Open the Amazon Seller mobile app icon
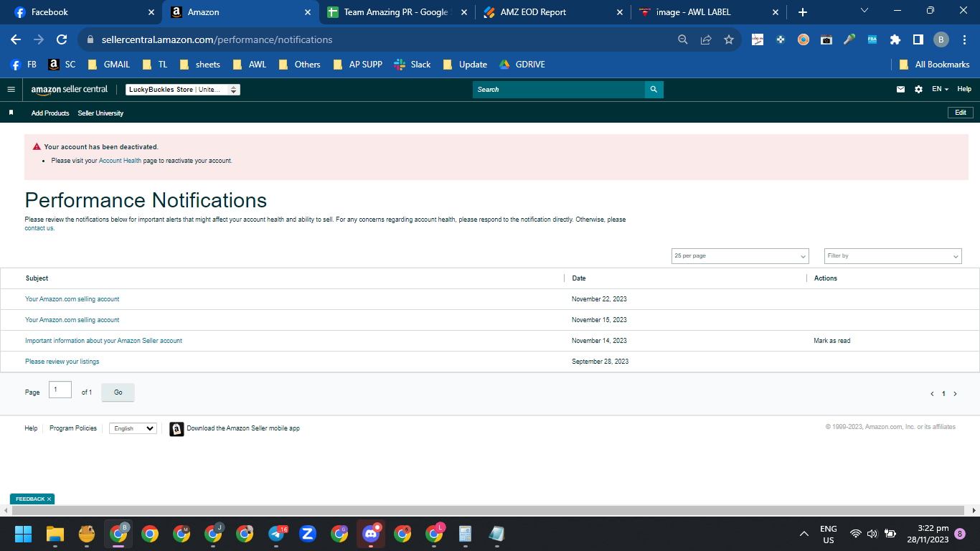The height and width of the screenshot is (551, 980). pyautogui.click(x=176, y=429)
